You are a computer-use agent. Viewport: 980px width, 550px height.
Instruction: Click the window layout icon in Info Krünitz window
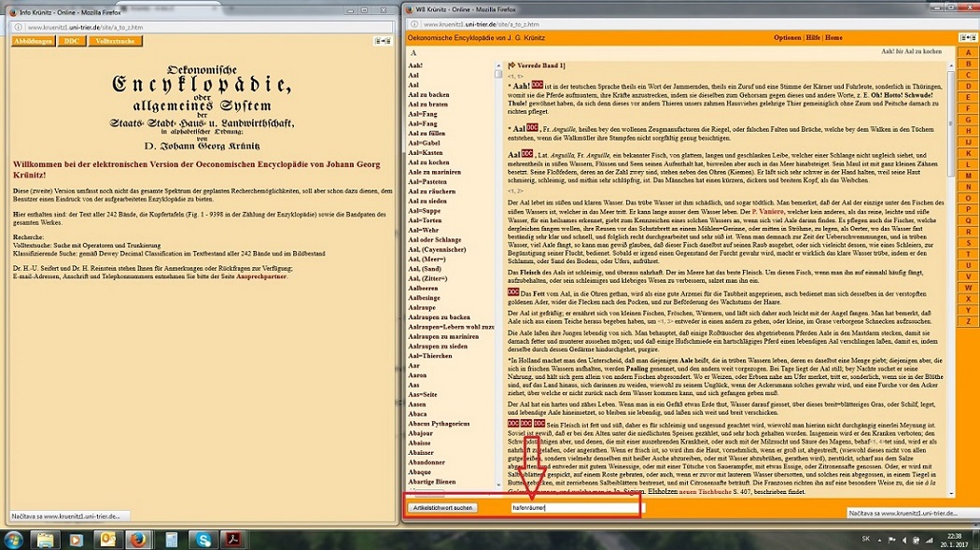tap(383, 41)
